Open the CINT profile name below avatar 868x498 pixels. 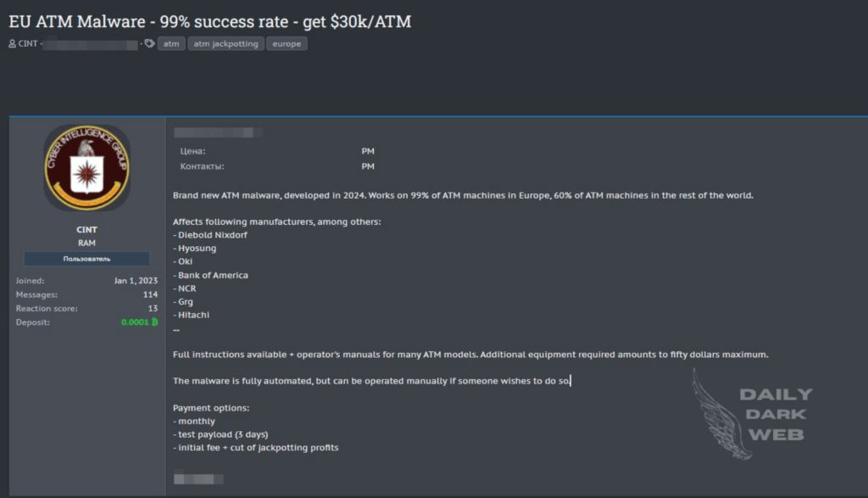pos(86,230)
